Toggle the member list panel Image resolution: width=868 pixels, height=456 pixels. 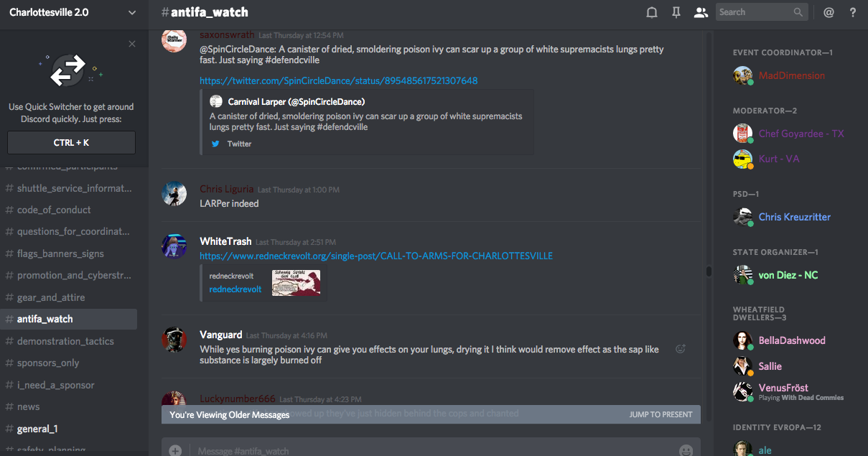pyautogui.click(x=701, y=12)
